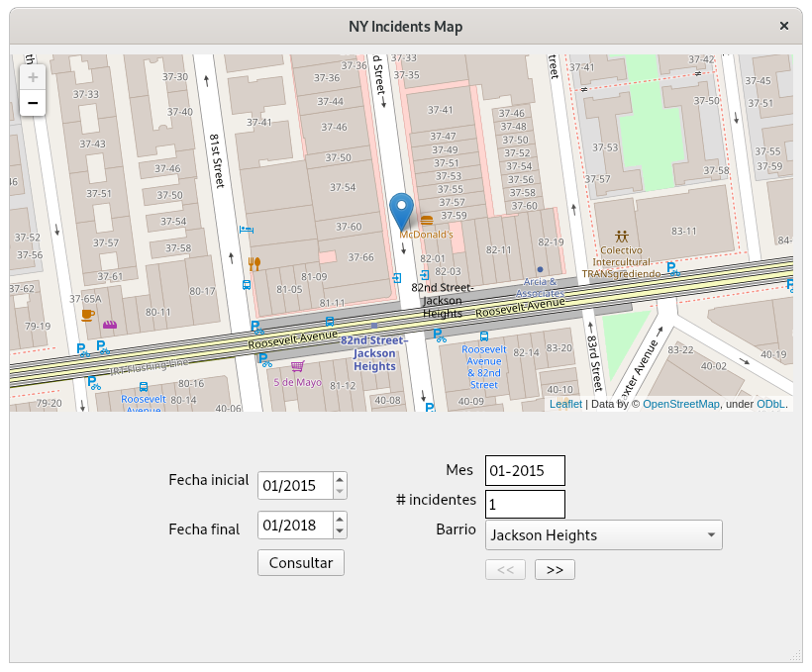812x672 pixels.
Task: Zoom out on the map
Action: point(33,103)
